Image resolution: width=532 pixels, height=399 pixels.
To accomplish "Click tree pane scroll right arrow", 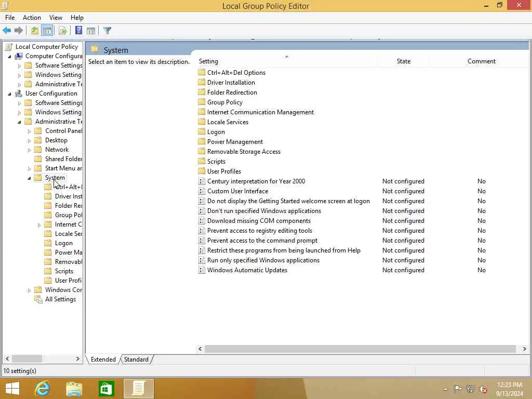I will 78,358.
